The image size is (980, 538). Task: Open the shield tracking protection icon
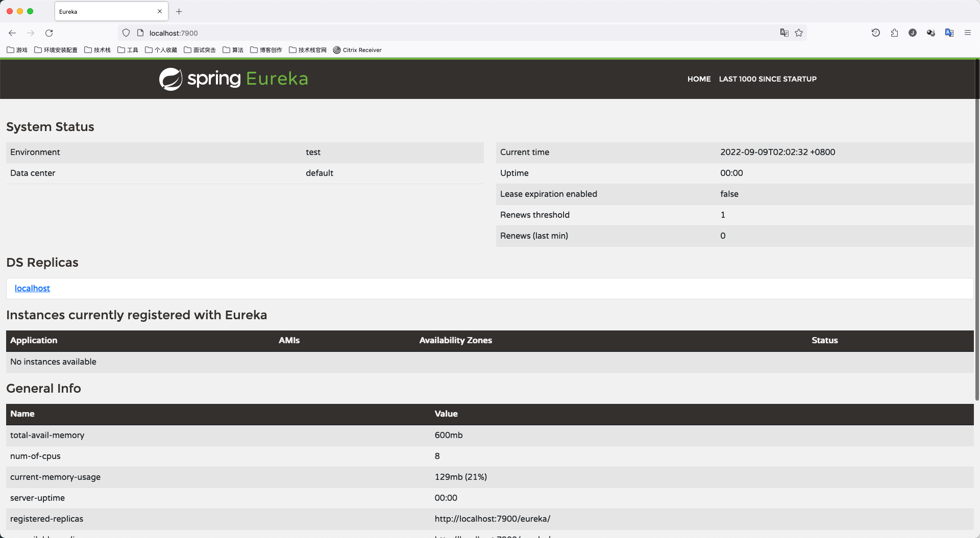point(126,33)
